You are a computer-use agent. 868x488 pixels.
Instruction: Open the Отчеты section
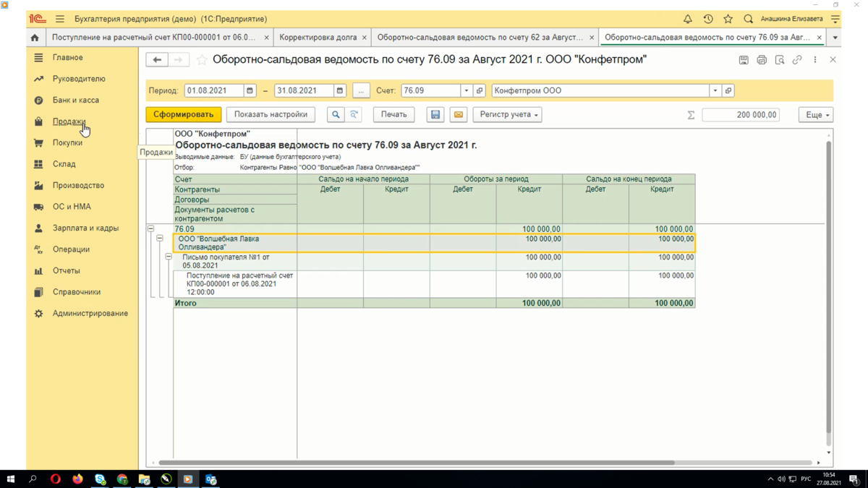click(66, 270)
